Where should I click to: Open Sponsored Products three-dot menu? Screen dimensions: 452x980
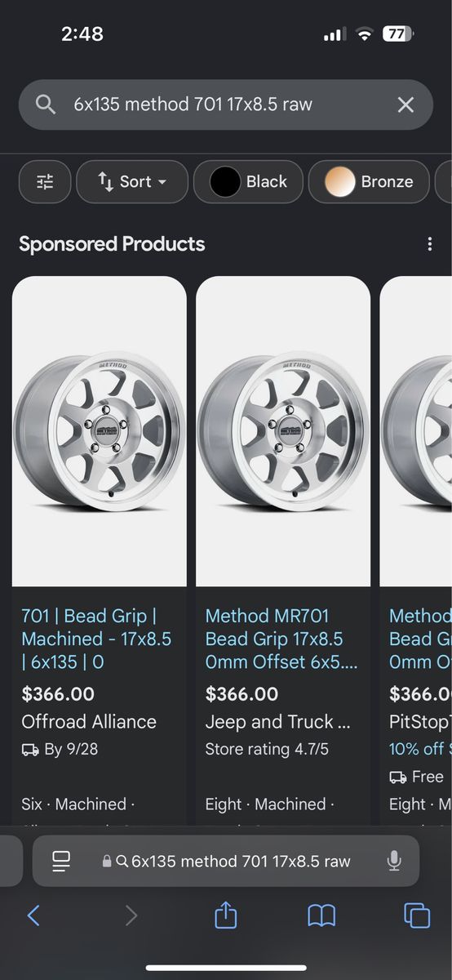[430, 244]
